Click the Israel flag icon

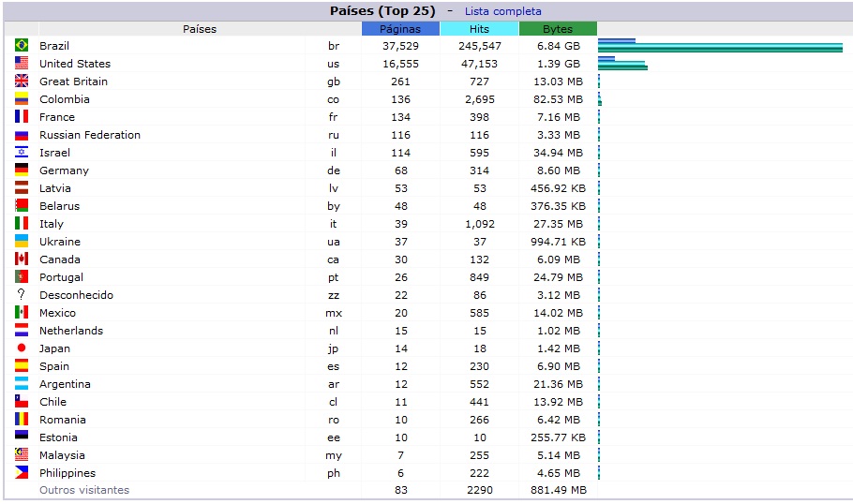click(22, 153)
